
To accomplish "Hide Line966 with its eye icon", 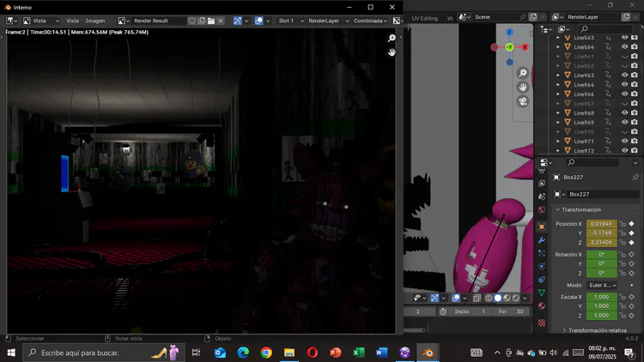I will pos(625,94).
